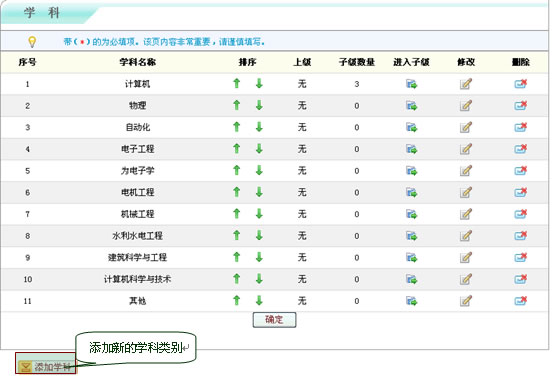Move 计算机 row up with green arrow
This screenshot has height=378, width=554.
[x=237, y=84]
